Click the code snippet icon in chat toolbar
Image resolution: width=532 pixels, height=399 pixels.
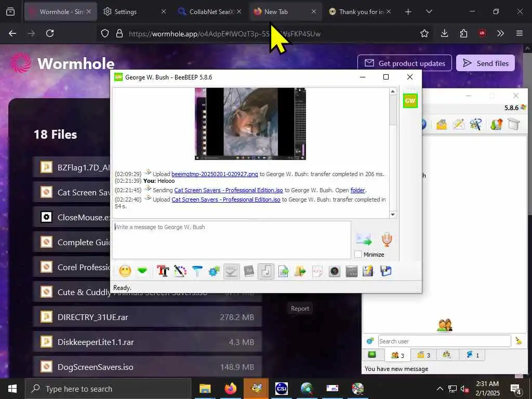point(317,271)
